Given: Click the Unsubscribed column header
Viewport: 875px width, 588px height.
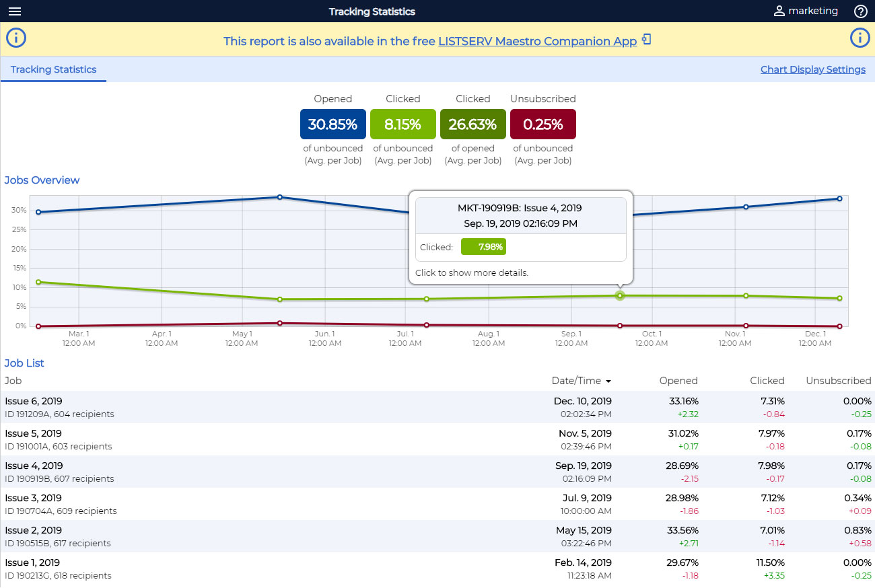Looking at the screenshot, I should [x=838, y=381].
